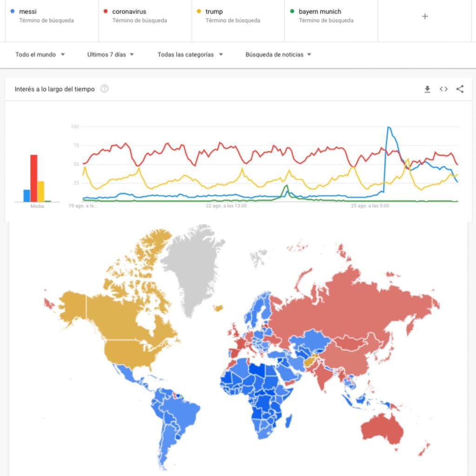Image resolution: width=476 pixels, height=476 pixels.
Task: Open the Todo el mundo region dropdown
Action: (x=40, y=54)
